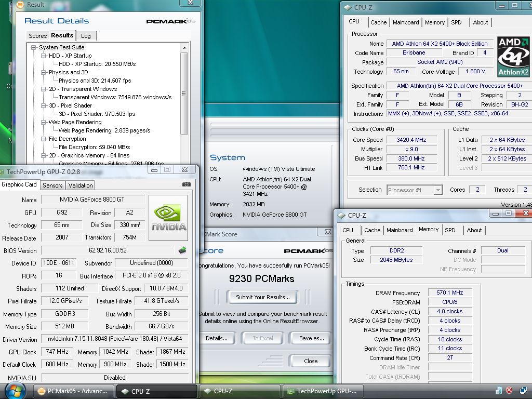Viewport: 532px width, 399px height.
Task: Open Validation tab in GPU-Z
Action: (x=81, y=185)
